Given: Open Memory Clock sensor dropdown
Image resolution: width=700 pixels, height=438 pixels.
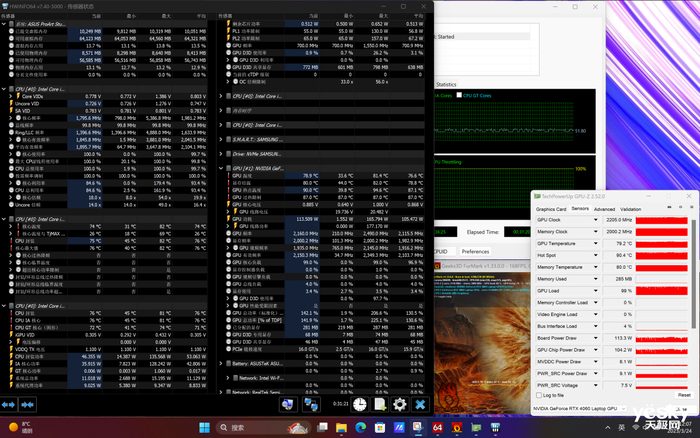Looking at the screenshot, I should coord(596,232).
